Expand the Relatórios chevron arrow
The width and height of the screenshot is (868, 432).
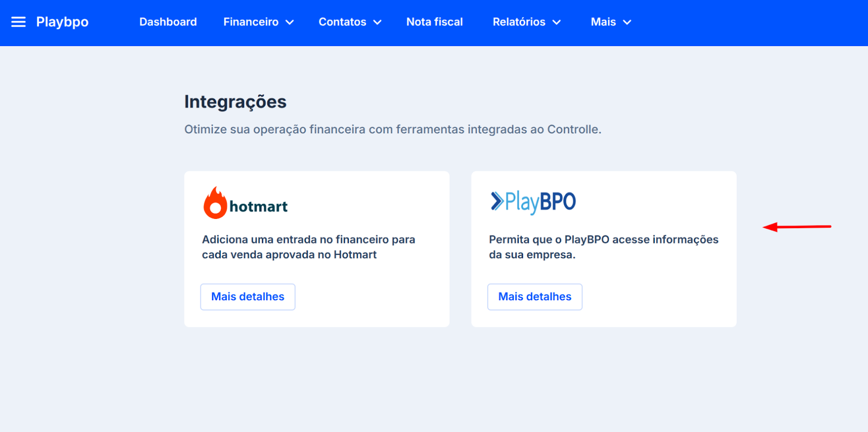[x=557, y=22]
